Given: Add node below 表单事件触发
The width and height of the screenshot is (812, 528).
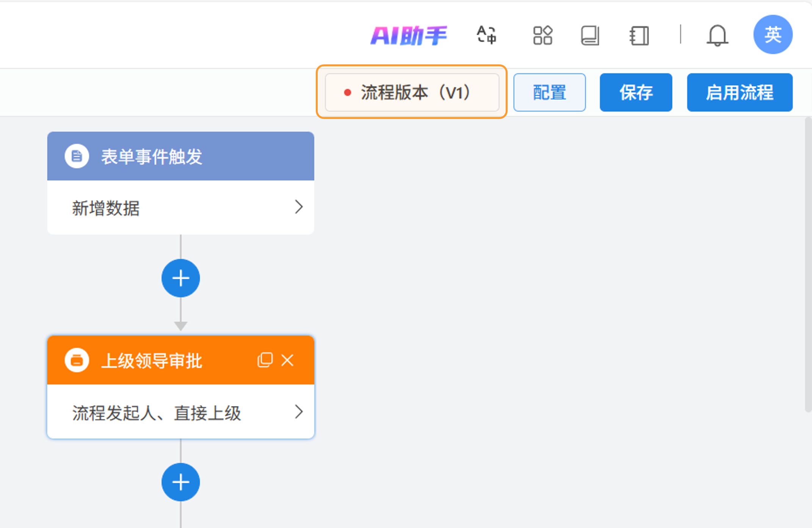Looking at the screenshot, I should click(181, 278).
